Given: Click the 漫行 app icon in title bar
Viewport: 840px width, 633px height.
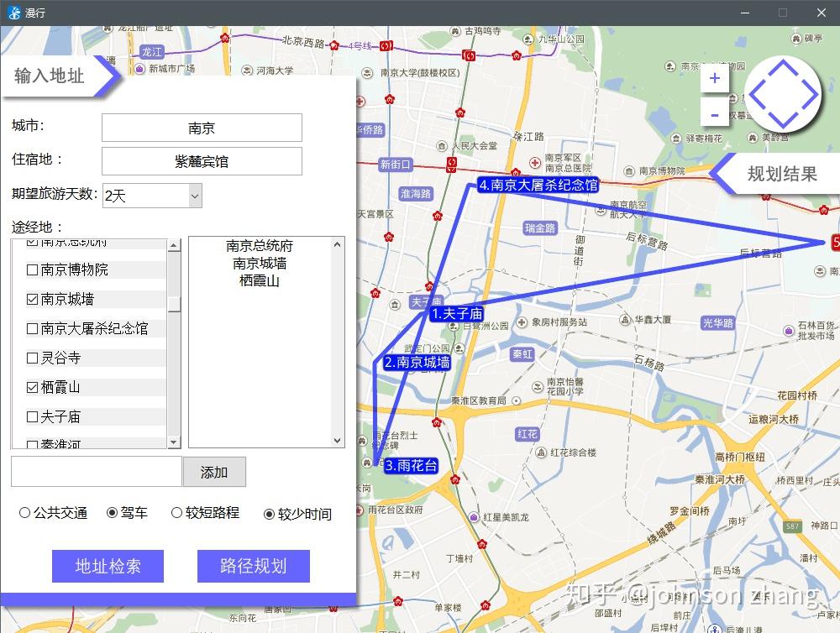Looking at the screenshot, I should 14,12.
